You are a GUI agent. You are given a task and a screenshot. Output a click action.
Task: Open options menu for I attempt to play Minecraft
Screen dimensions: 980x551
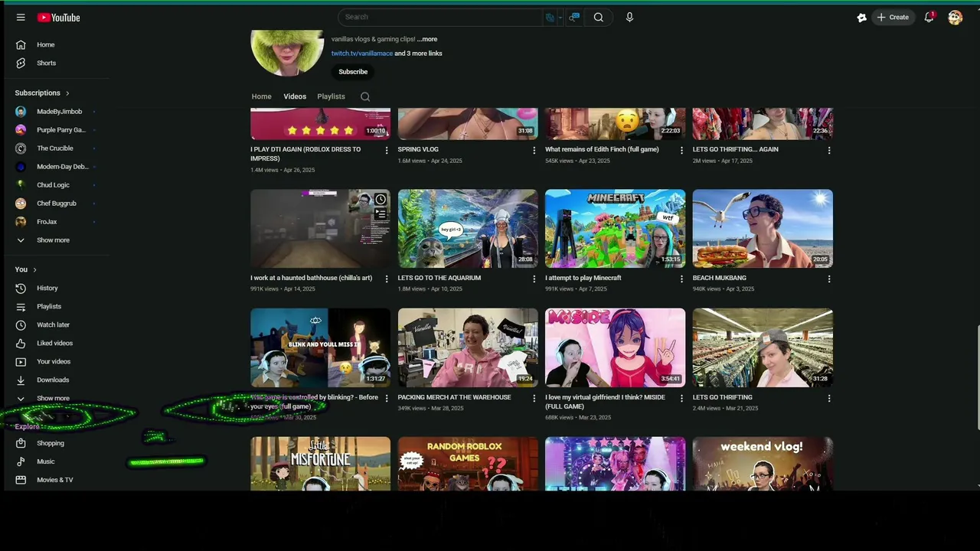click(x=681, y=279)
